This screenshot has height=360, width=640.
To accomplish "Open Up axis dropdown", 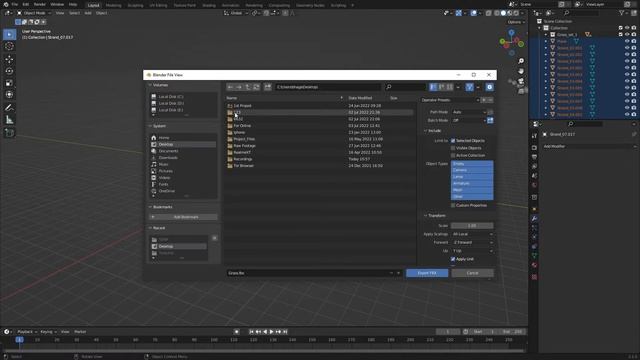I will pos(472,251).
